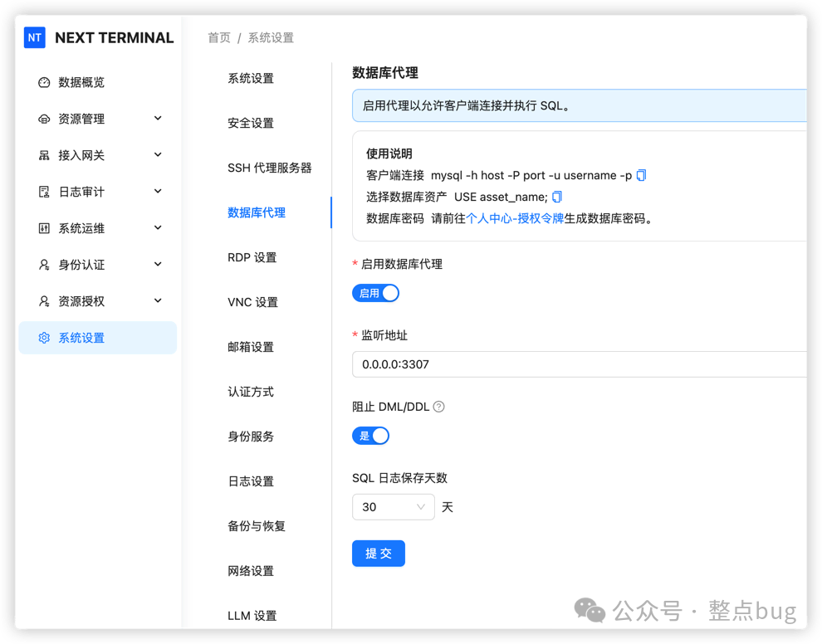Click the help icon next to 阻止 DML/DDL

coord(438,406)
